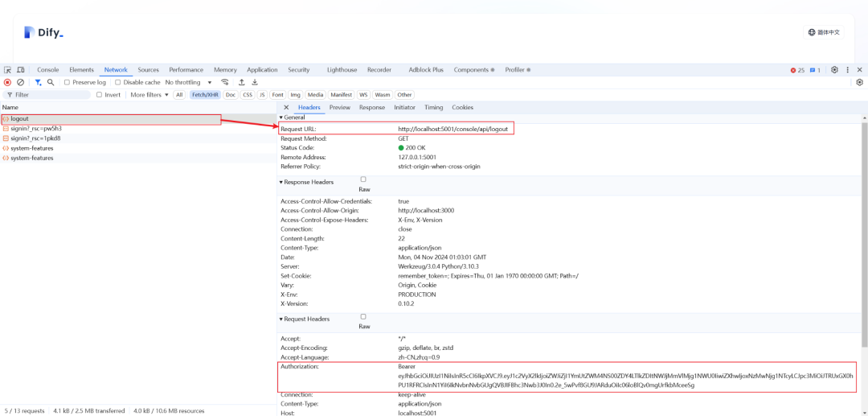Viewport: 868px width, 416px height.
Task: Expand More filters dropdown
Action: (x=149, y=95)
